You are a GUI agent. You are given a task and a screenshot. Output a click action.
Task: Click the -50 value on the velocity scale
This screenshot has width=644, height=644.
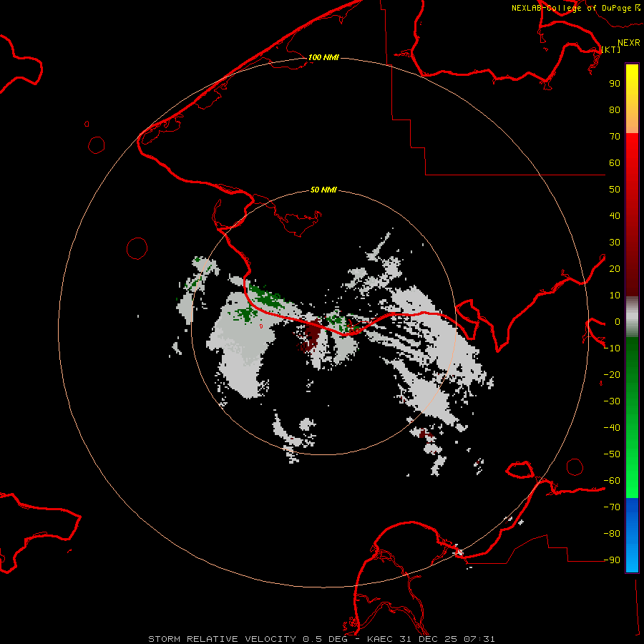[x=612, y=454]
